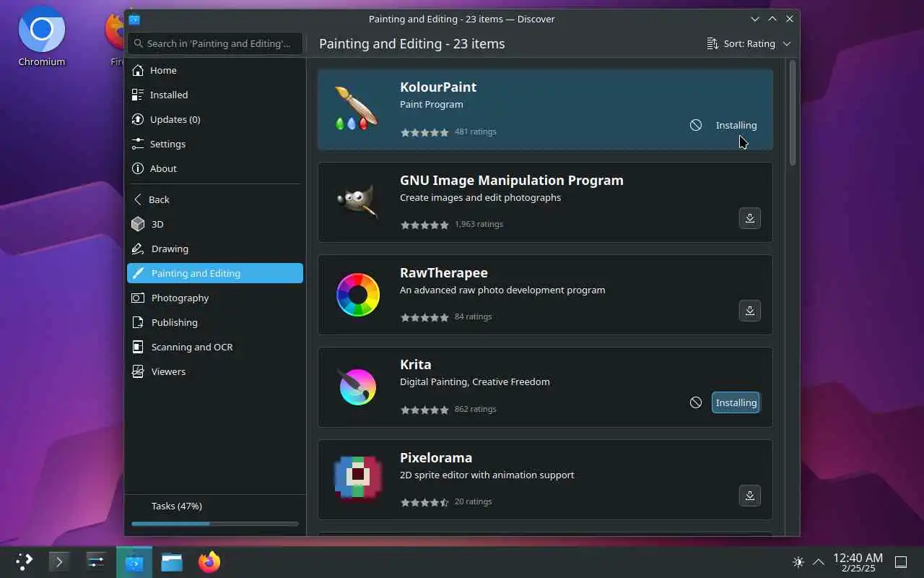The height and width of the screenshot is (578, 924).
Task: Open the Krita title
Action: tap(416, 364)
